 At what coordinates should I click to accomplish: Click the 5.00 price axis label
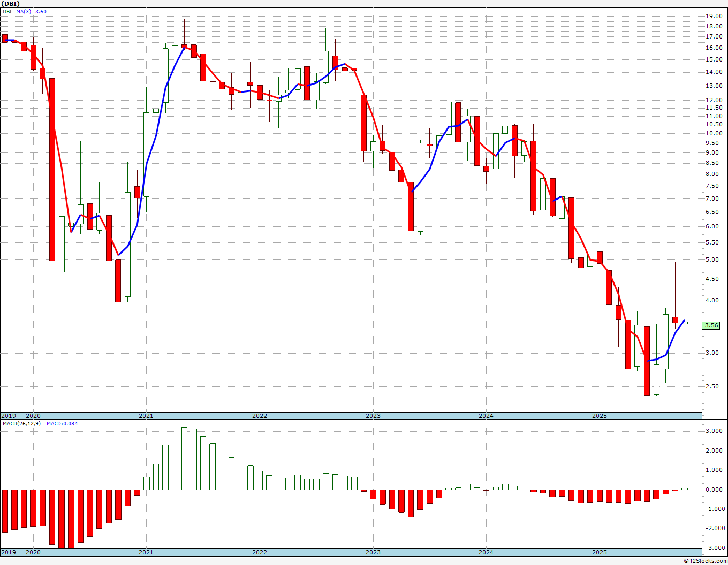tap(712, 259)
